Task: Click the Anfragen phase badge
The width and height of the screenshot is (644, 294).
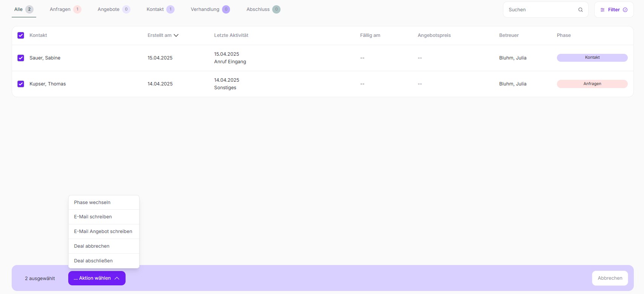Action: coord(592,84)
